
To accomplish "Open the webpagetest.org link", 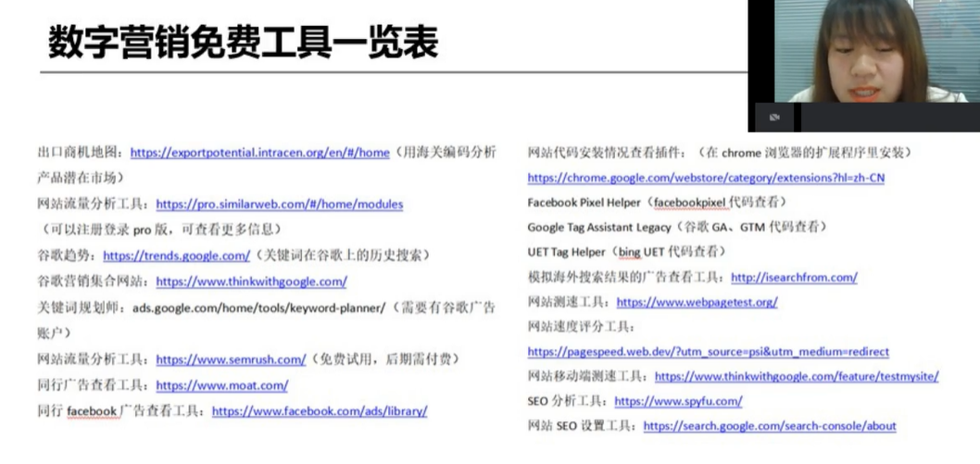I will pos(697,302).
